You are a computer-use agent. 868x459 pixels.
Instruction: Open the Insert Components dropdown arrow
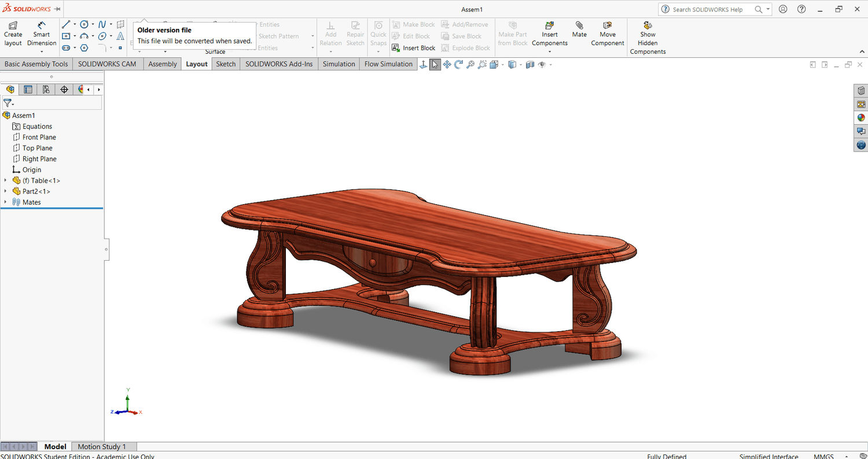[x=550, y=52]
